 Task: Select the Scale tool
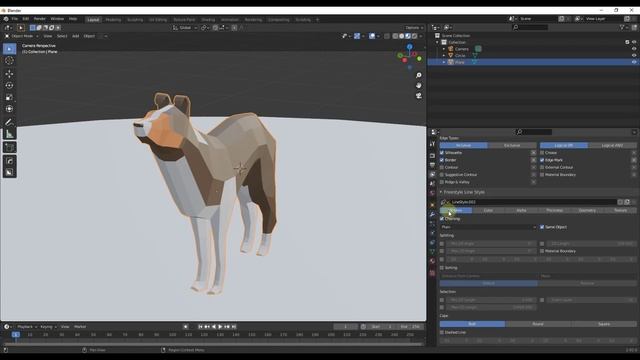(x=9, y=97)
